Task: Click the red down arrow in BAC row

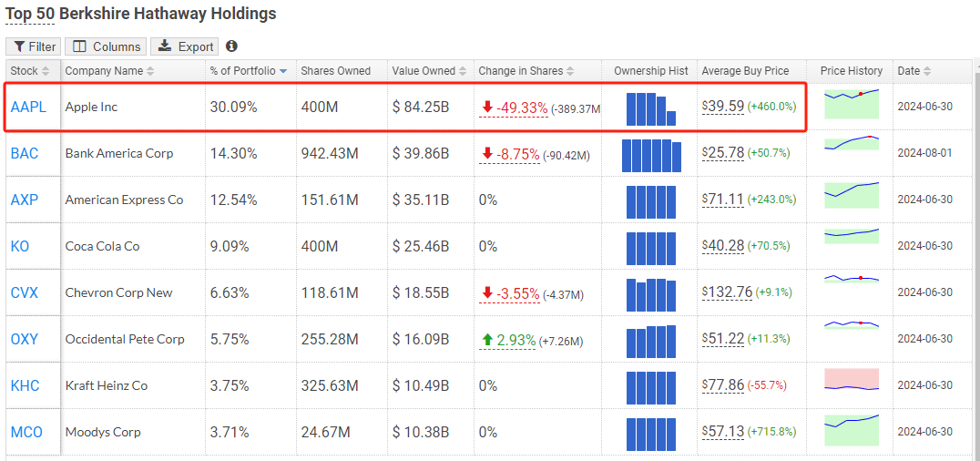Action: (487, 154)
